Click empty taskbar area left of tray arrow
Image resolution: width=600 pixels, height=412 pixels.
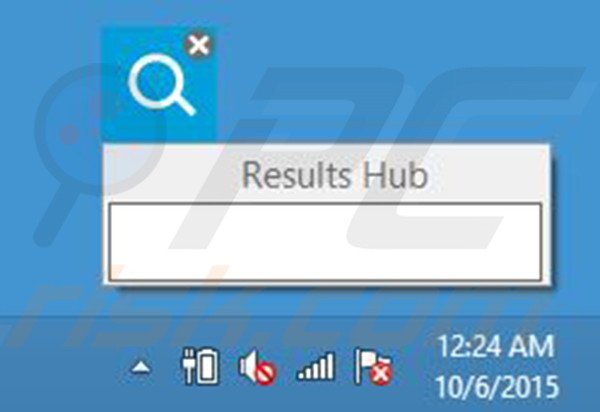tap(61, 365)
